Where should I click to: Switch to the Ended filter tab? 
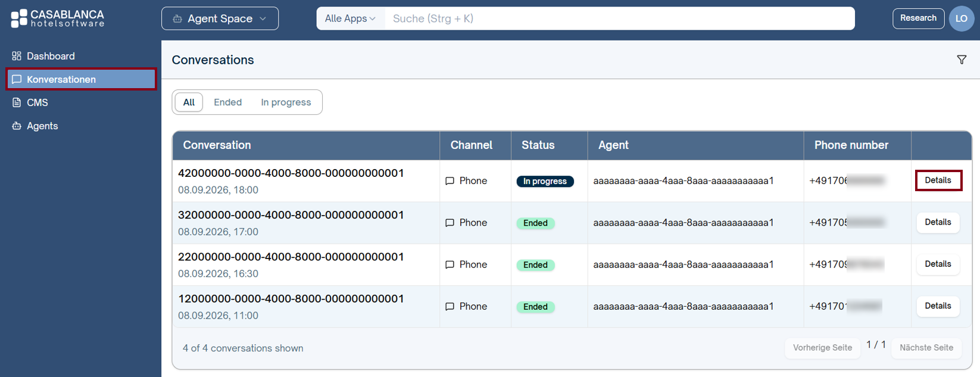click(227, 102)
